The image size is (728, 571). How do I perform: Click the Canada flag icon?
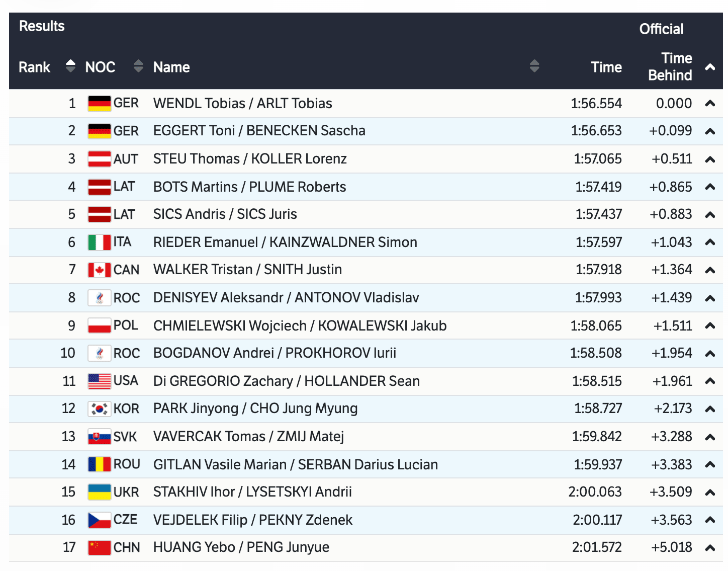point(99,270)
